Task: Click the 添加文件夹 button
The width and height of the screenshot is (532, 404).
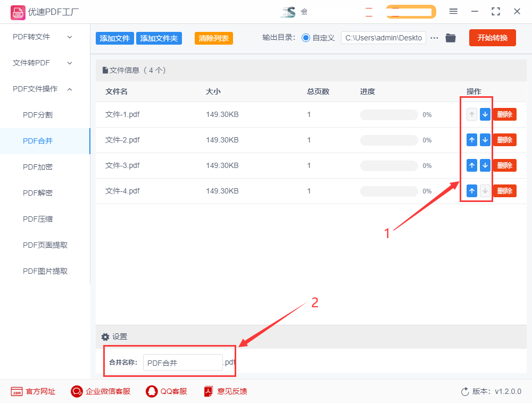Action: coord(159,38)
